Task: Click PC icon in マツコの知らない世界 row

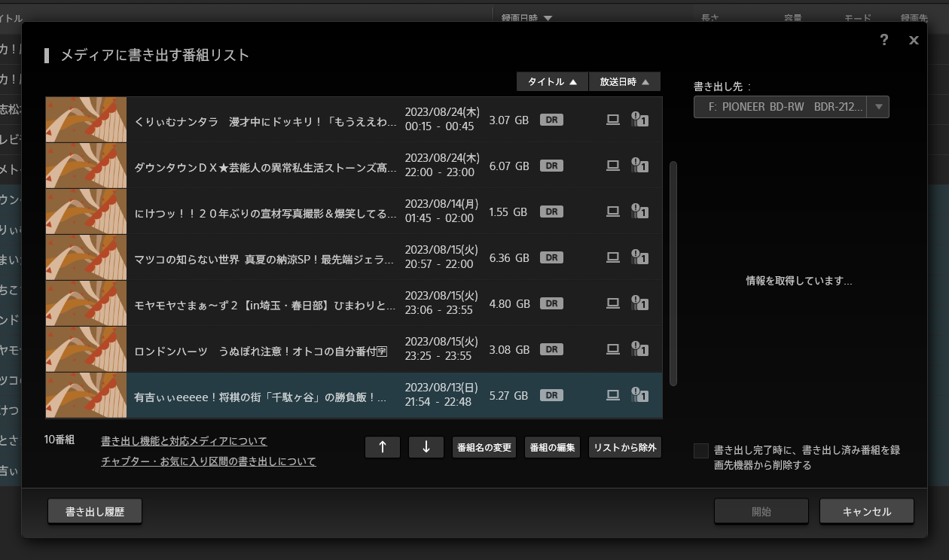Action: 613,257
